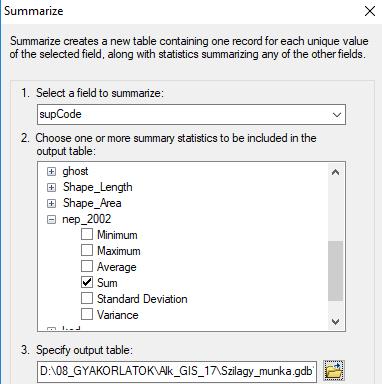Check the Average statistic

pos(87,266)
